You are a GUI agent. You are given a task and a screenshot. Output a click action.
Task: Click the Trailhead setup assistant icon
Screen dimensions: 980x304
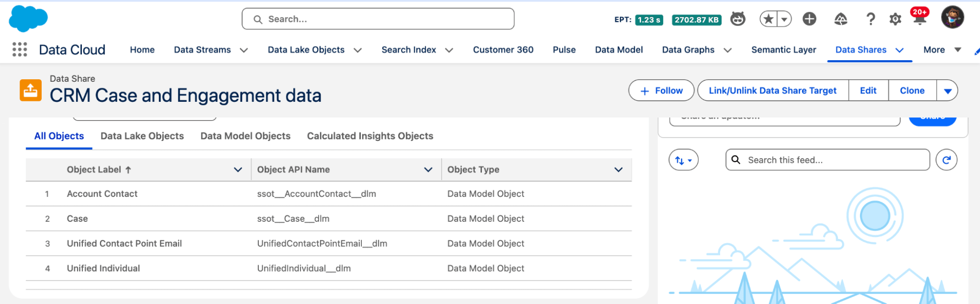pyautogui.click(x=841, y=19)
